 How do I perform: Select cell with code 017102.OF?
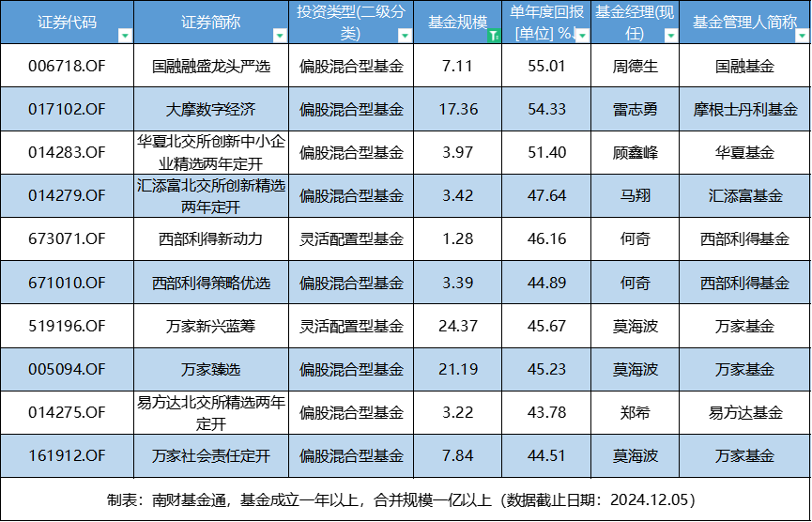(67, 109)
